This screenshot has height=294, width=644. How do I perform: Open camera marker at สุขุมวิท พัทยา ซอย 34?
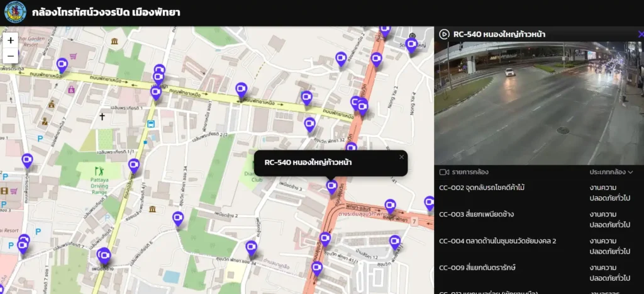(252, 248)
